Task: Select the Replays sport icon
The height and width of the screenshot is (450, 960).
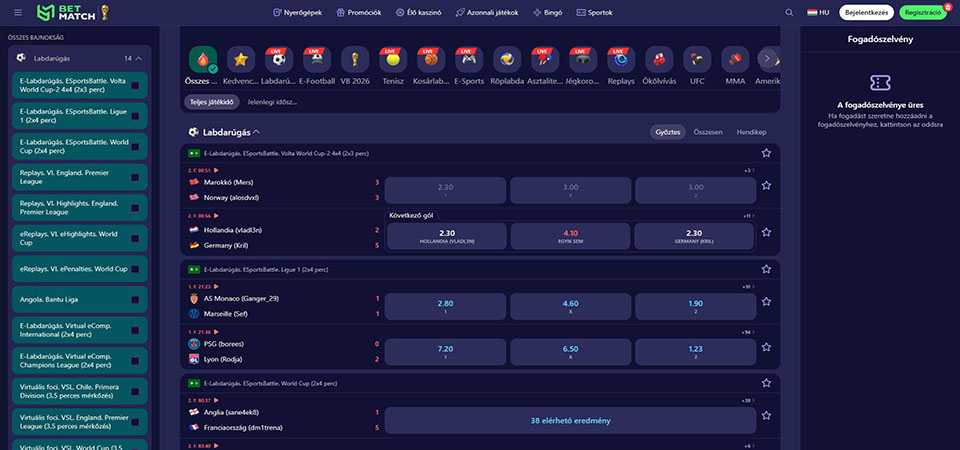Action: 621,59
